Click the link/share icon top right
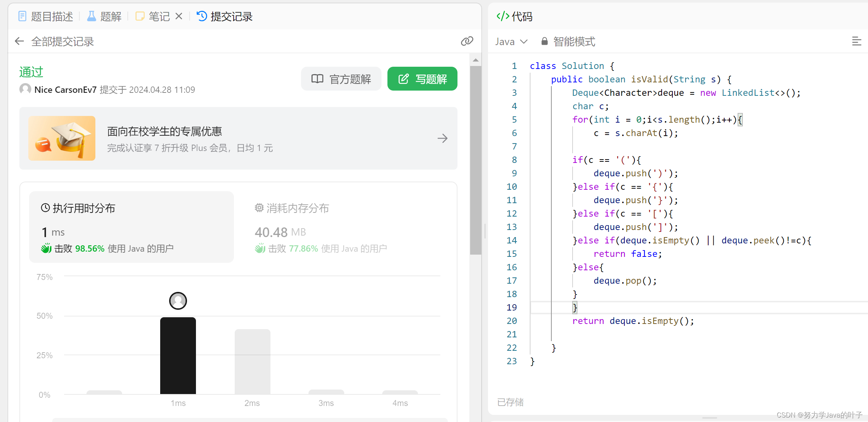 click(x=467, y=41)
